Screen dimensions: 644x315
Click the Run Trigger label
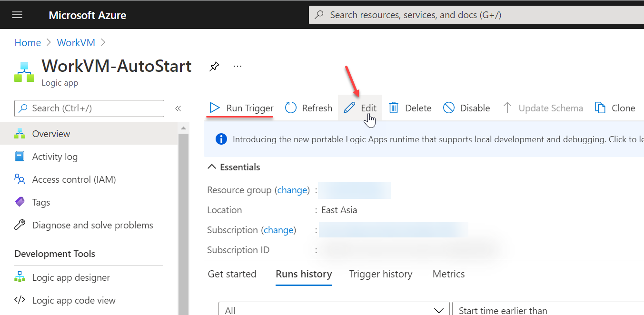[250, 108]
